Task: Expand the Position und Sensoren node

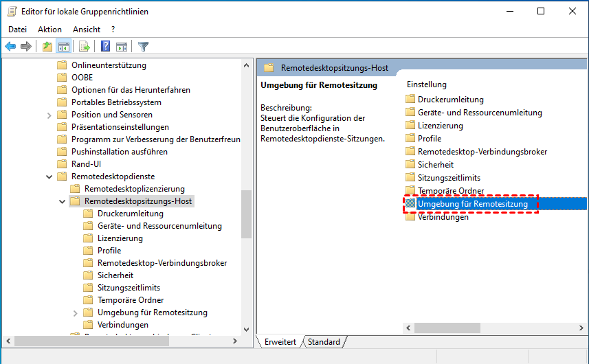Action: tap(49, 115)
